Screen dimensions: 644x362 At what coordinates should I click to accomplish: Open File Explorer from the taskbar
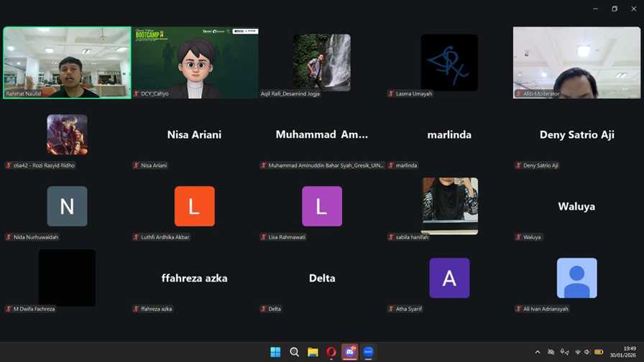(x=313, y=352)
